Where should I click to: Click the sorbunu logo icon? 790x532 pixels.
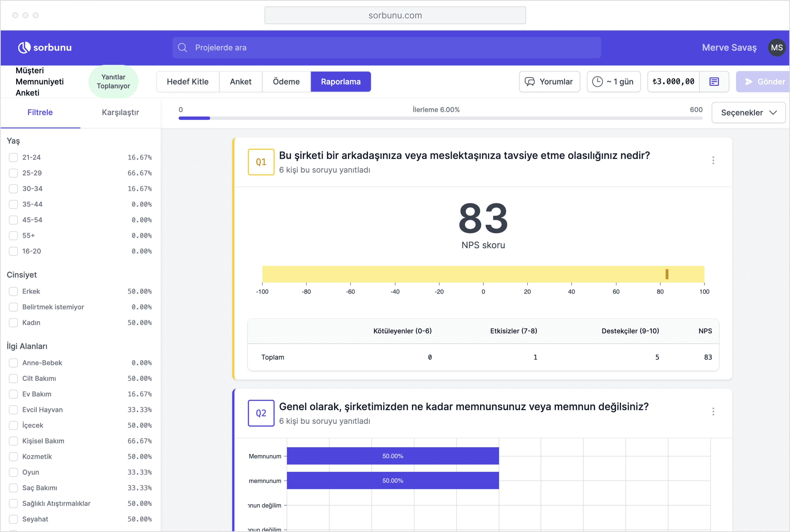click(24, 48)
